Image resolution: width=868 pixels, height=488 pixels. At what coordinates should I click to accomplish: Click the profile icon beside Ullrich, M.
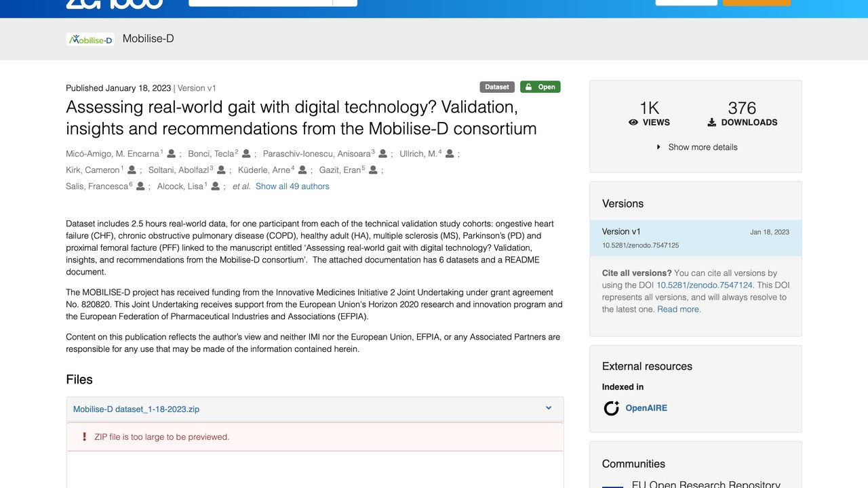(x=450, y=154)
